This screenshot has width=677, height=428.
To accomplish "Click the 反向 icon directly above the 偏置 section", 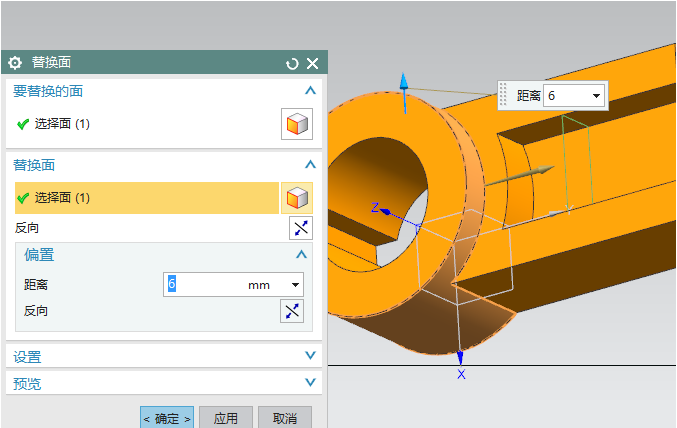I will 300,227.
